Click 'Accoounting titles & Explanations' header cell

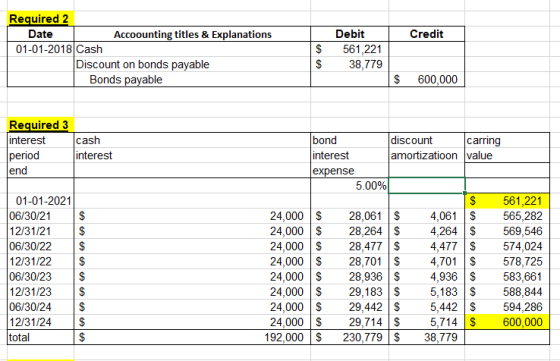[x=192, y=34]
